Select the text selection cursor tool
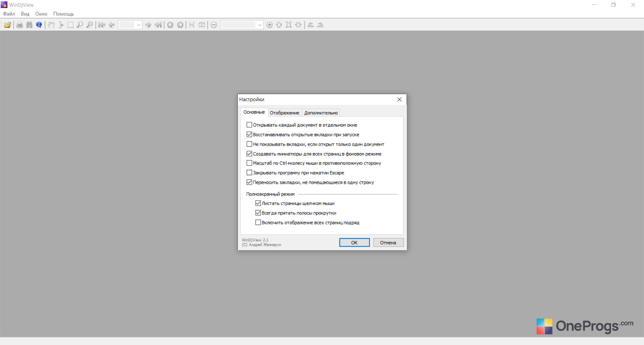644x345 pixels. [x=61, y=25]
